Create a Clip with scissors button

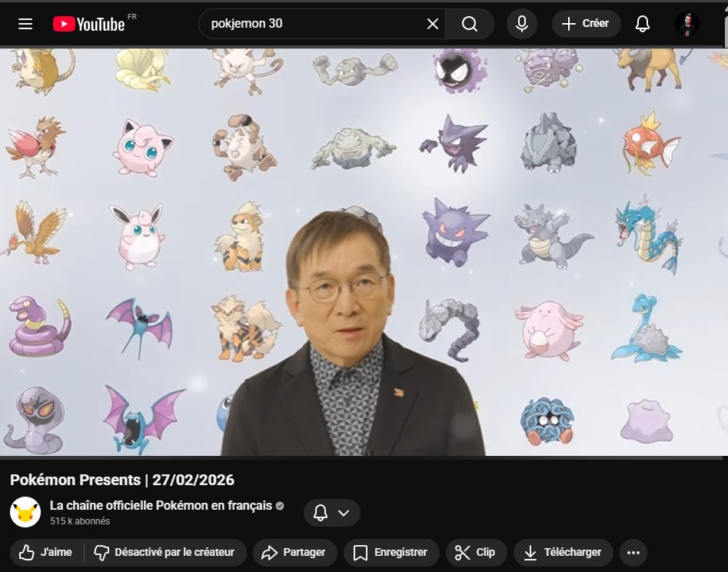coord(477,553)
